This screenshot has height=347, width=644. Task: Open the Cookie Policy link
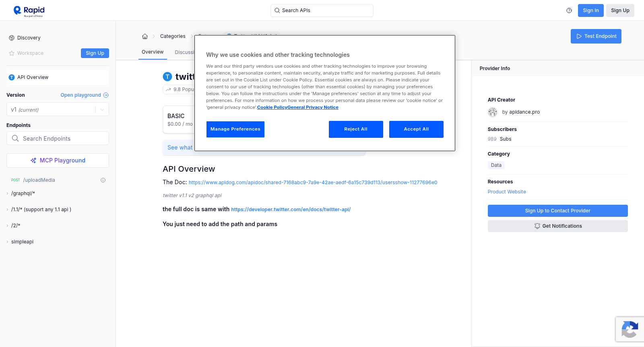pos(272,107)
